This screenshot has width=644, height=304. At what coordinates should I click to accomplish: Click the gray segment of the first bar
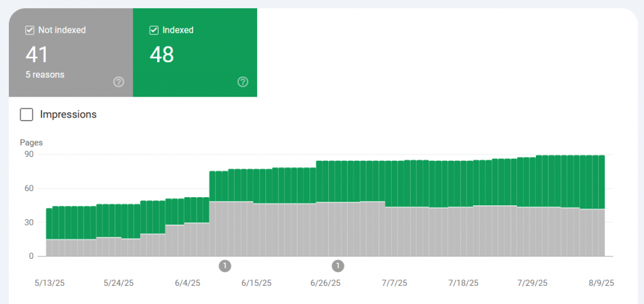tap(49, 247)
